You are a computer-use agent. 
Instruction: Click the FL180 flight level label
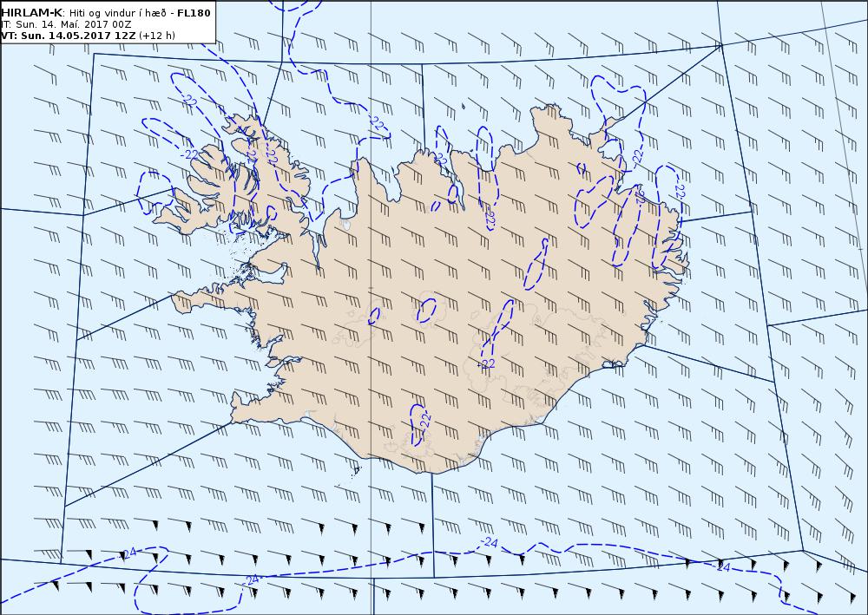pyautogui.click(x=194, y=13)
